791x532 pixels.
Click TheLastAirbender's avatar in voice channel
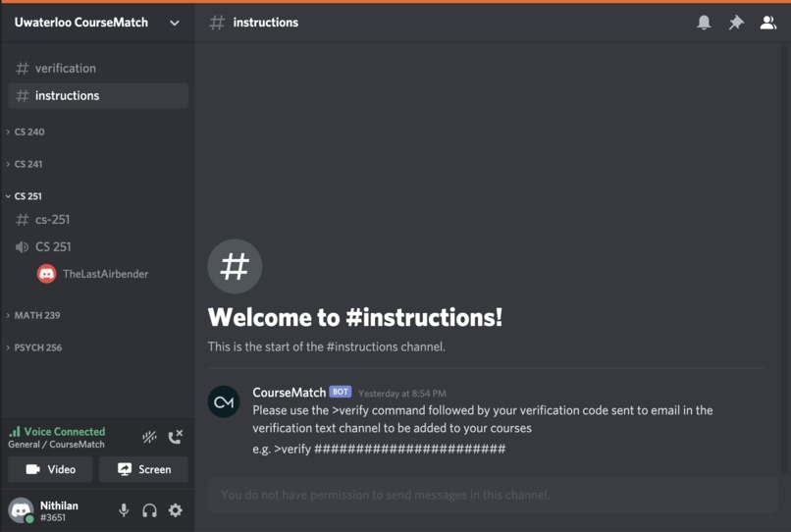coord(46,274)
